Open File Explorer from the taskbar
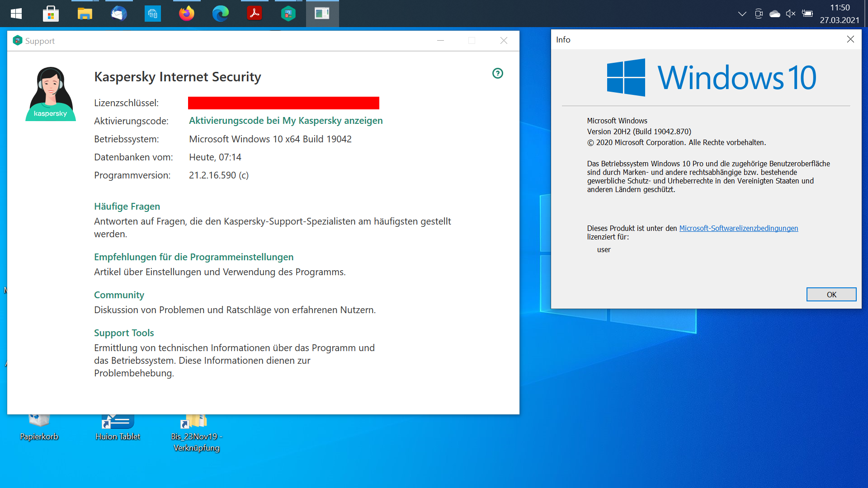This screenshot has height=488, width=868. pos(85,14)
